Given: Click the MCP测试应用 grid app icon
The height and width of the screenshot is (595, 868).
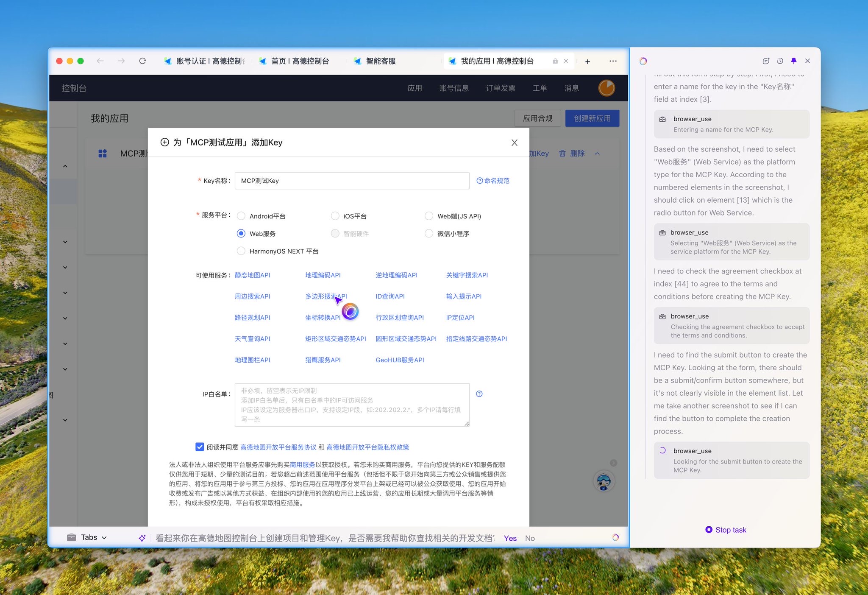Looking at the screenshot, I should [103, 153].
